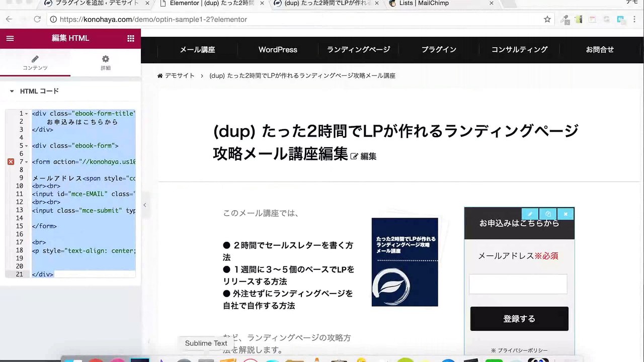Viewport: 644px width, 362px height.
Task: Open the Elementor widgets grid panel
Action: 131,38
